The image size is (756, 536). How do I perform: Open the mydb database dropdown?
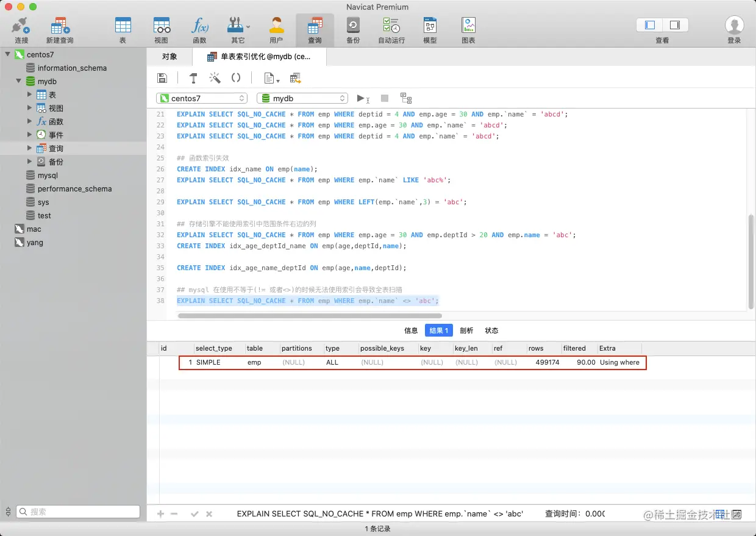coord(302,98)
